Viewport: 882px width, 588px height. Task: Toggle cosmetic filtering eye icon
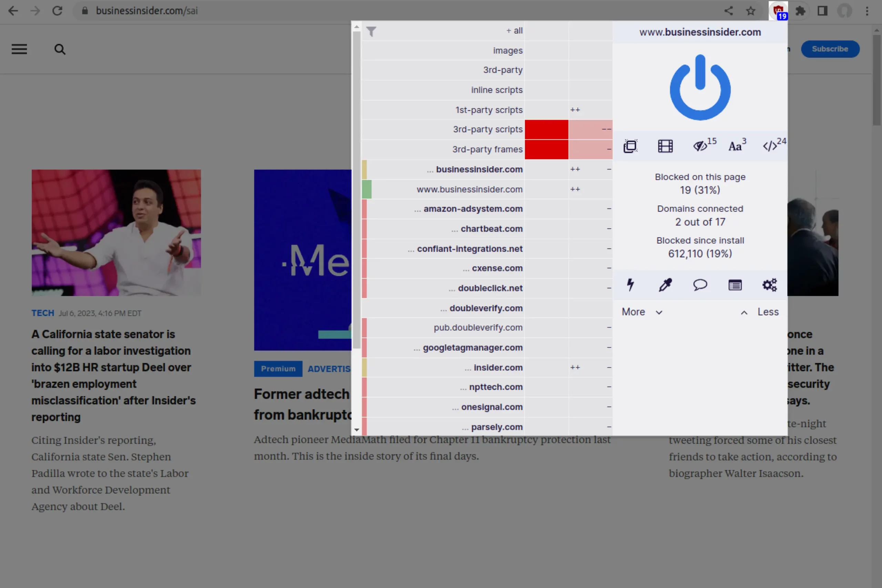[x=700, y=145]
